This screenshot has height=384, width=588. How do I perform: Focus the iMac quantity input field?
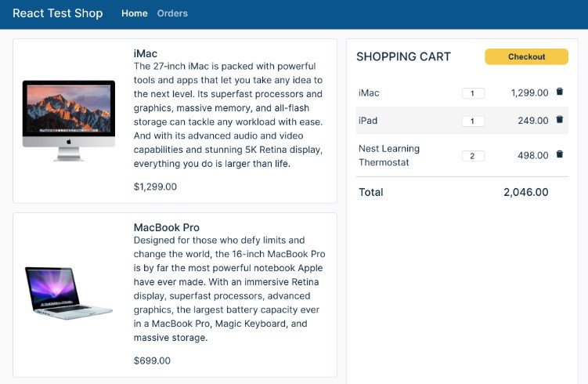(473, 93)
